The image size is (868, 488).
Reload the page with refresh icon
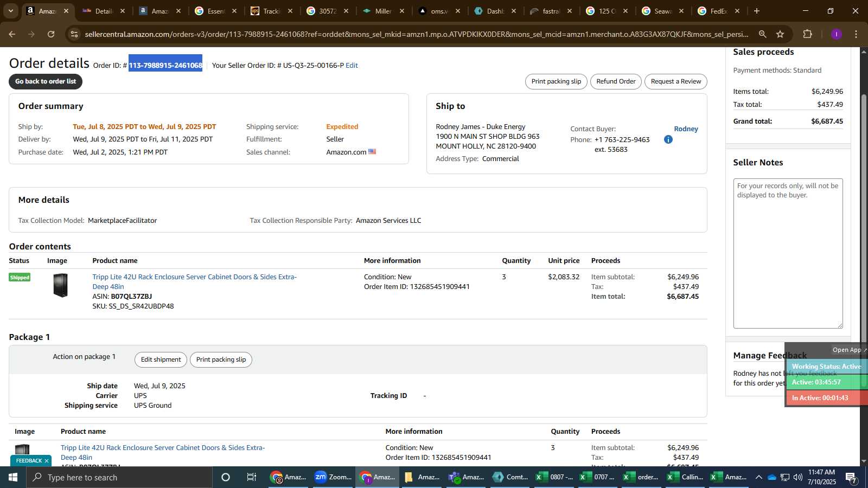coord(51,34)
